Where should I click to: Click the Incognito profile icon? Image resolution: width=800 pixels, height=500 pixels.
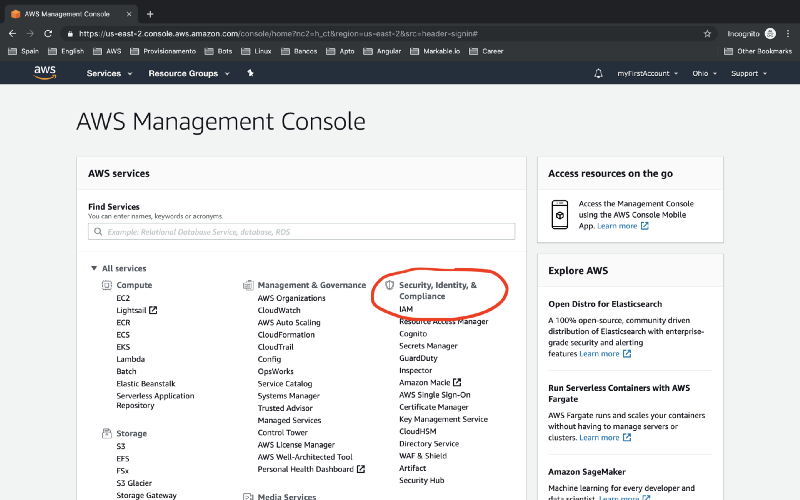point(770,34)
